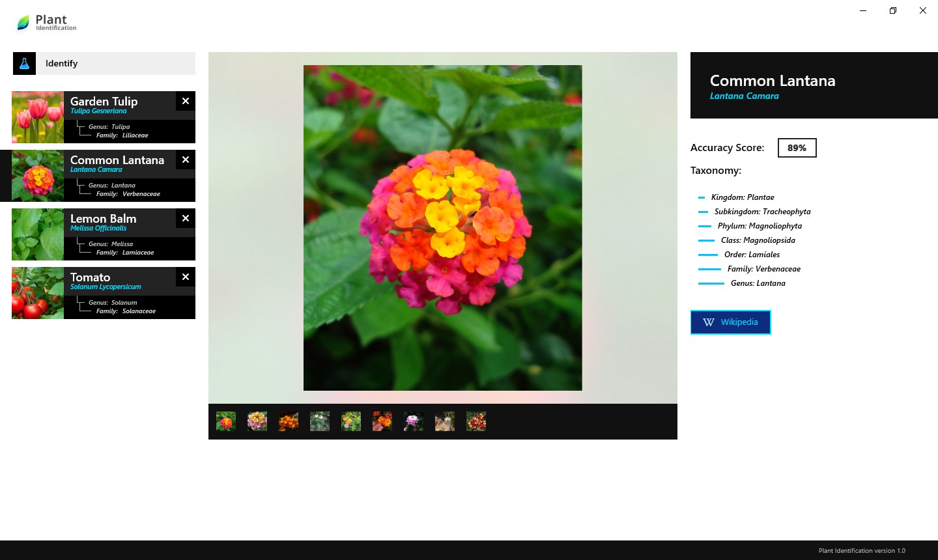
Task: Remove Common Lantana using its X icon
Action: pyautogui.click(x=185, y=160)
